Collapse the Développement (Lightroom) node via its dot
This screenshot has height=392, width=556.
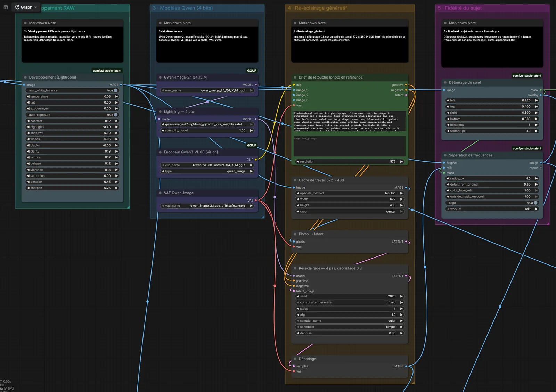pyautogui.click(x=25, y=77)
